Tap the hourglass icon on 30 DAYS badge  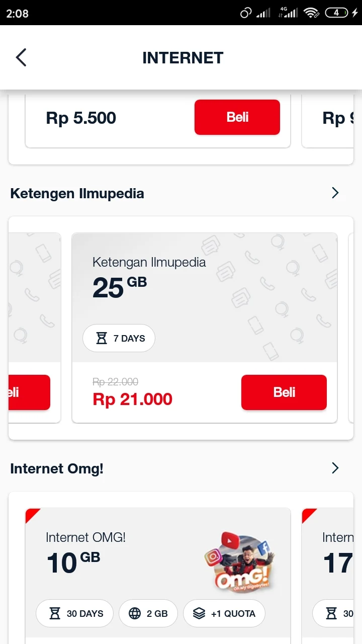pos(55,613)
